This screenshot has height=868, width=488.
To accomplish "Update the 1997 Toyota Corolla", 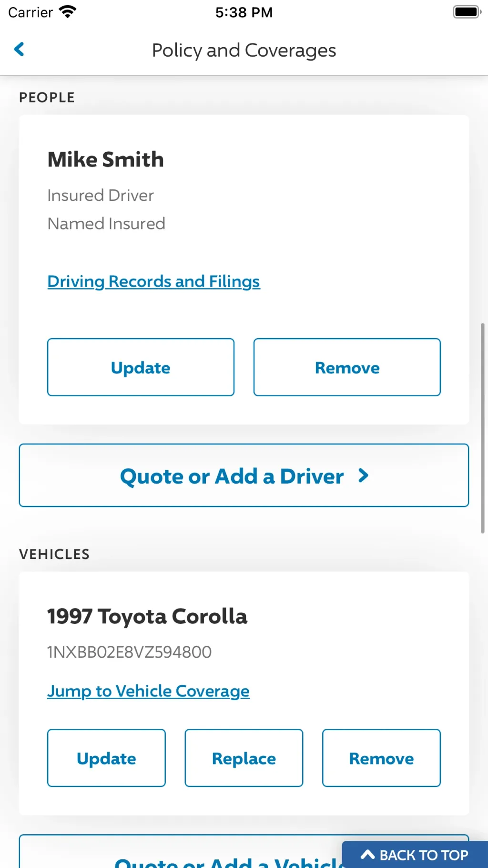I will point(106,758).
